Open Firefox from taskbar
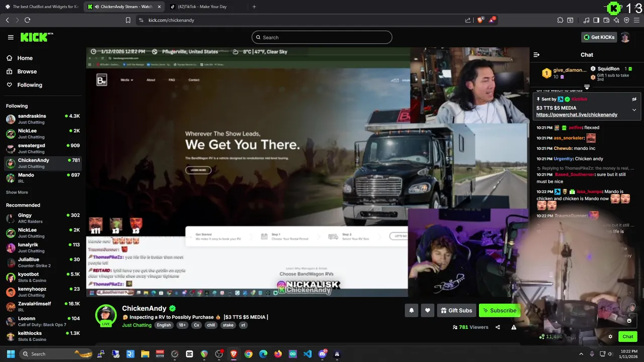 (x=278, y=354)
